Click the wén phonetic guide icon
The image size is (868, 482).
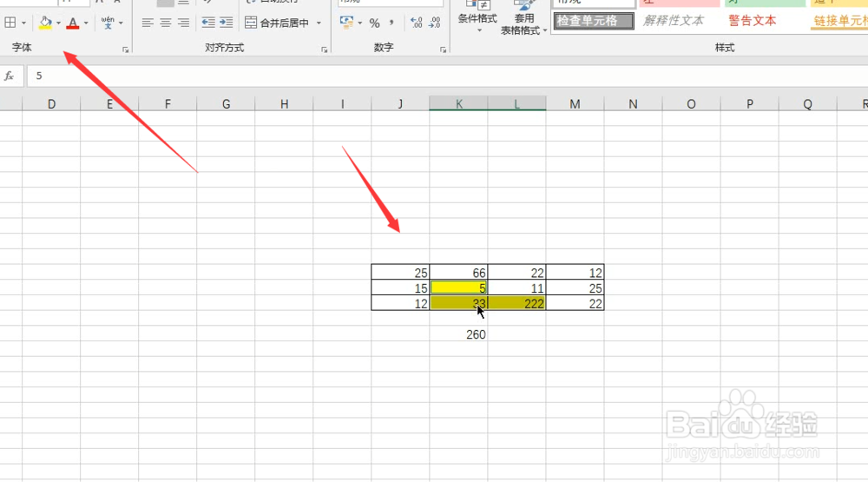coord(108,23)
